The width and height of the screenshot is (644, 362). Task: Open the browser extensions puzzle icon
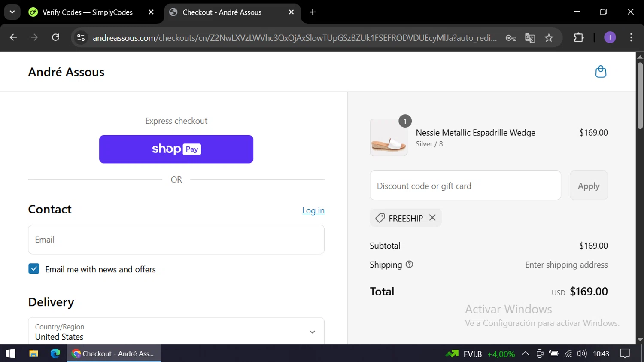(x=579, y=37)
